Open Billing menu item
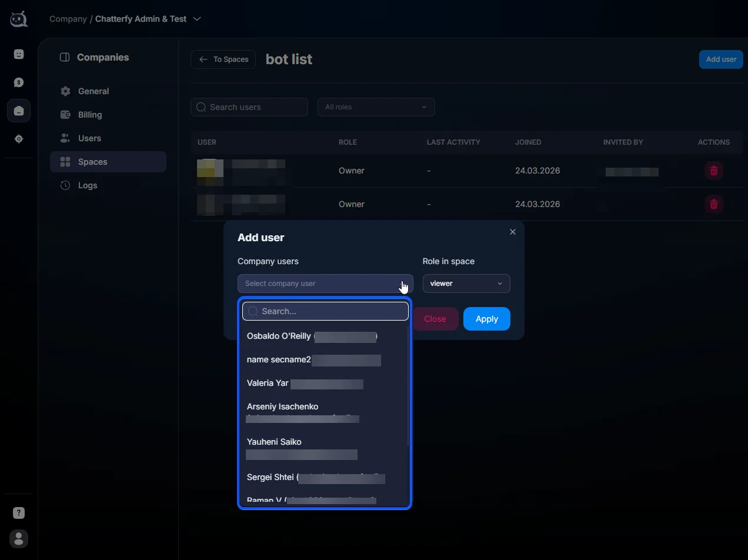Screen dimensions: 748x560 [x=108, y=115]
